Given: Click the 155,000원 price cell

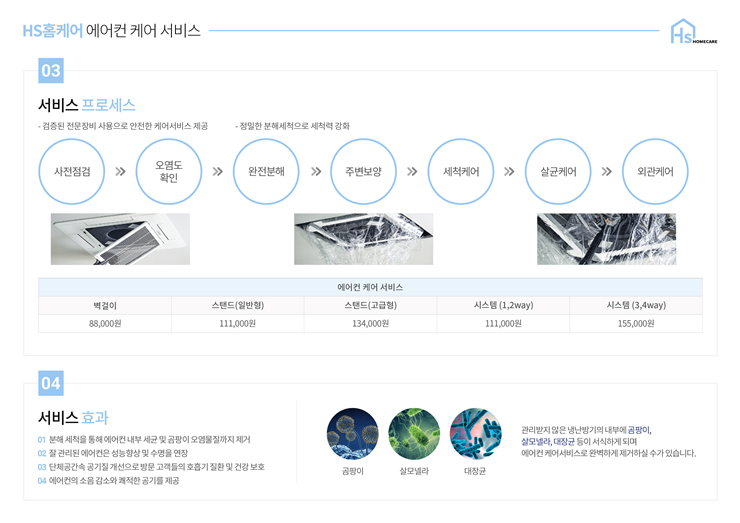Looking at the screenshot, I should coord(636,324).
